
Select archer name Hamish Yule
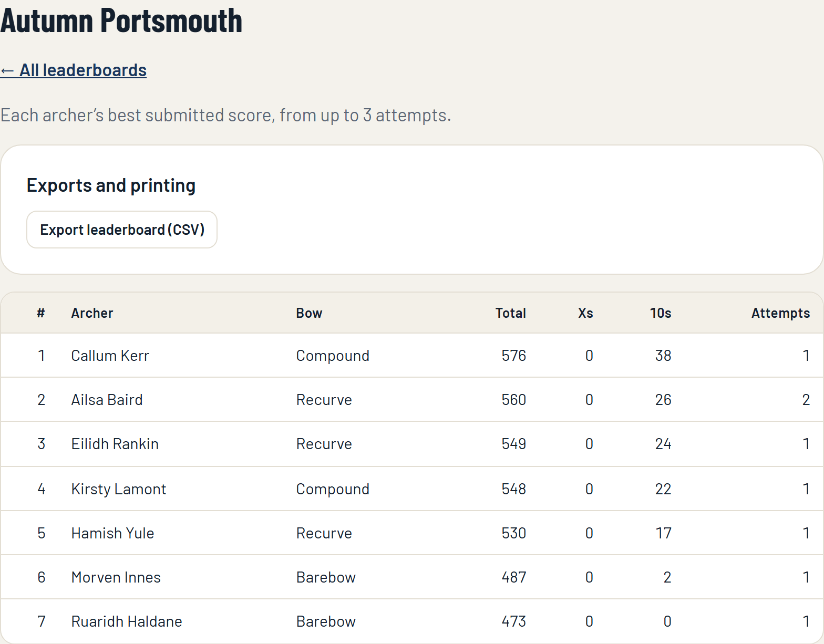pos(112,533)
